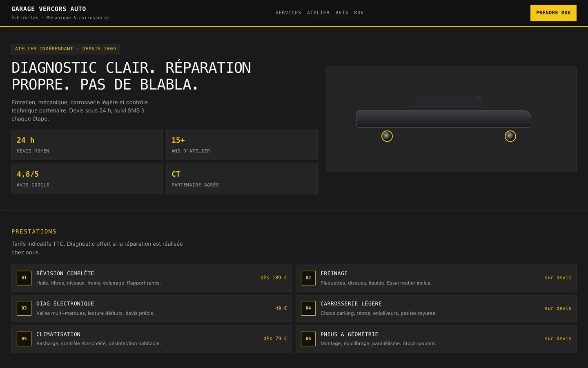Image resolution: width=588 pixels, height=368 pixels.
Task: Click the 03 number badge
Action: (x=24, y=308)
